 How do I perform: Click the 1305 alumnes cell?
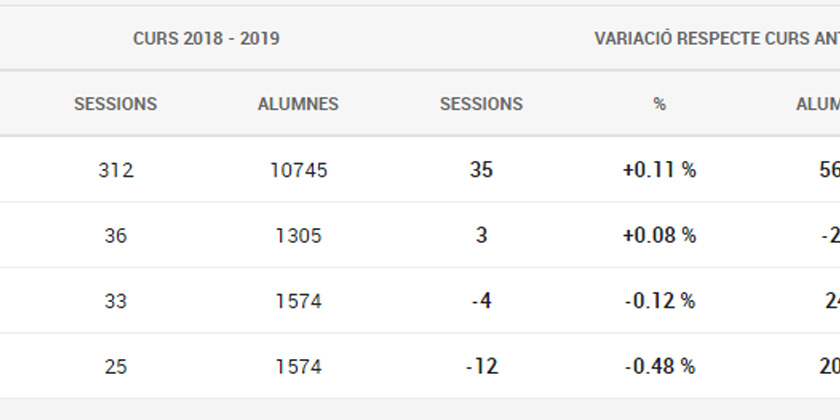298,236
